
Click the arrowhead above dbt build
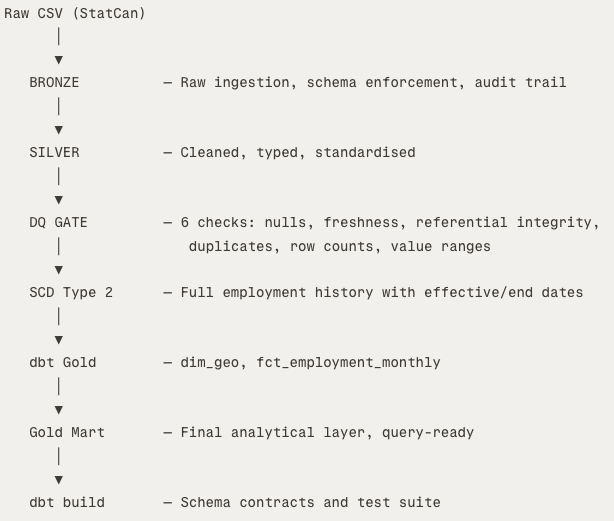click(x=59, y=480)
